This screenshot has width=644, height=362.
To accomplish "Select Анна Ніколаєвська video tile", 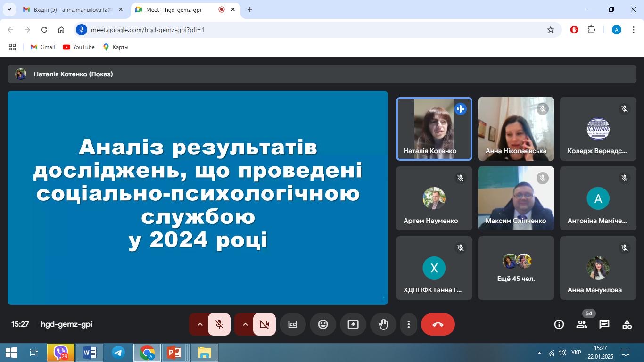I will 516,129.
